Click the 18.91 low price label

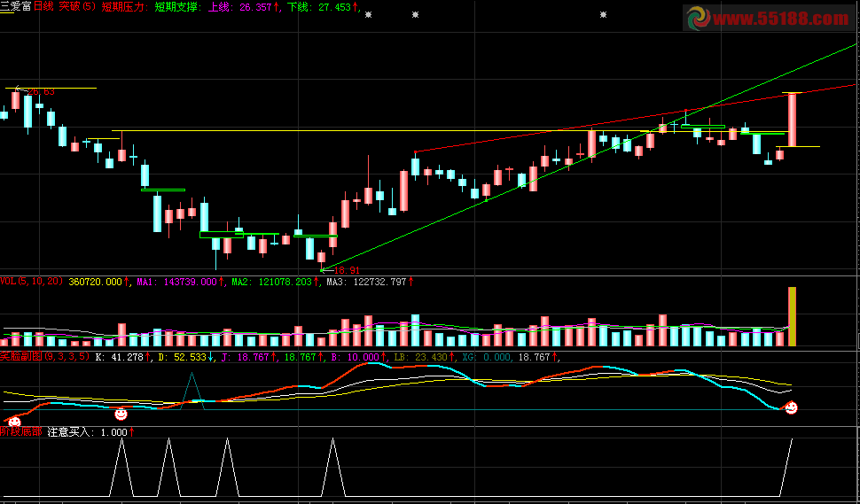pyautogui.click(x=347, y=270)
